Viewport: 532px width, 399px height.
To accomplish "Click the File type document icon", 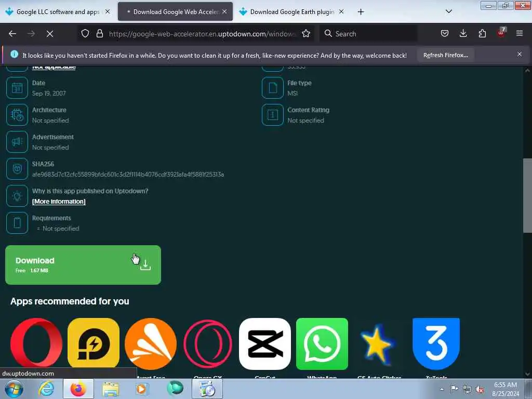I will tap(272, 88).
